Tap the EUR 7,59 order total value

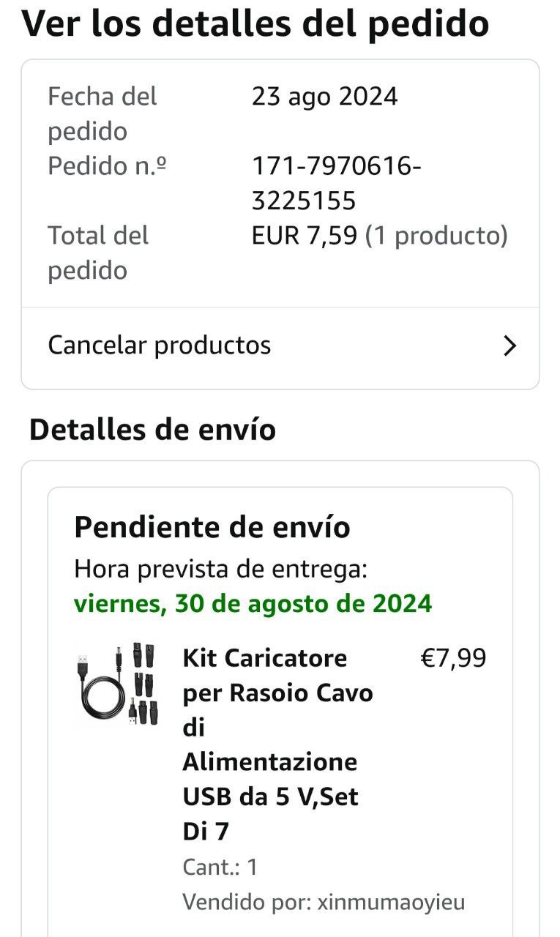tap(305, 236)
